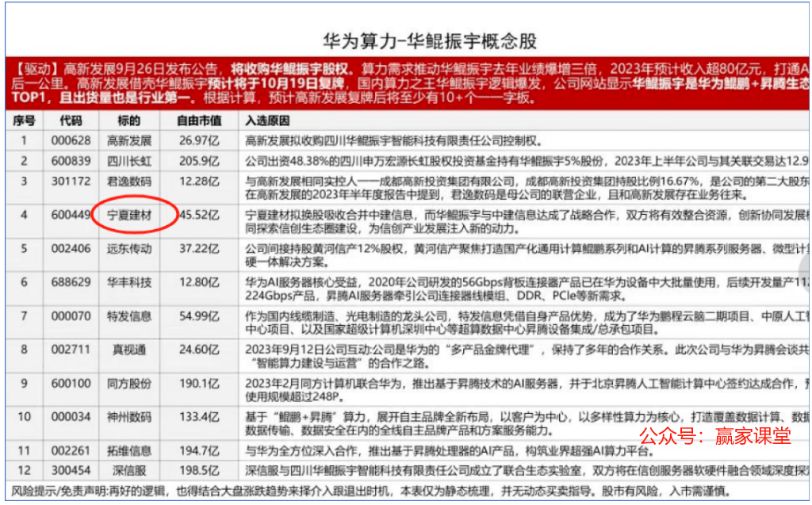
Task: Select the 自由市值 column header
Action: click(199, 121)
